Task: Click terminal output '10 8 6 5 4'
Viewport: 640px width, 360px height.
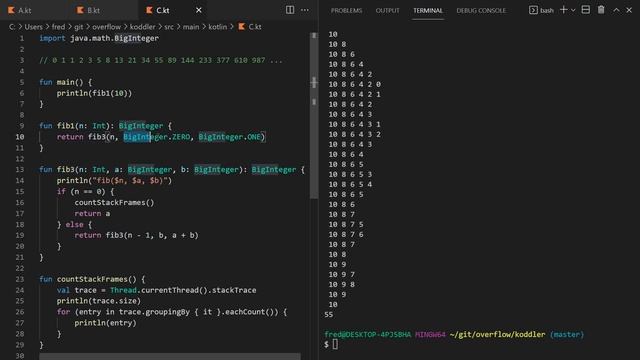Action: click(x=350, y=184)
